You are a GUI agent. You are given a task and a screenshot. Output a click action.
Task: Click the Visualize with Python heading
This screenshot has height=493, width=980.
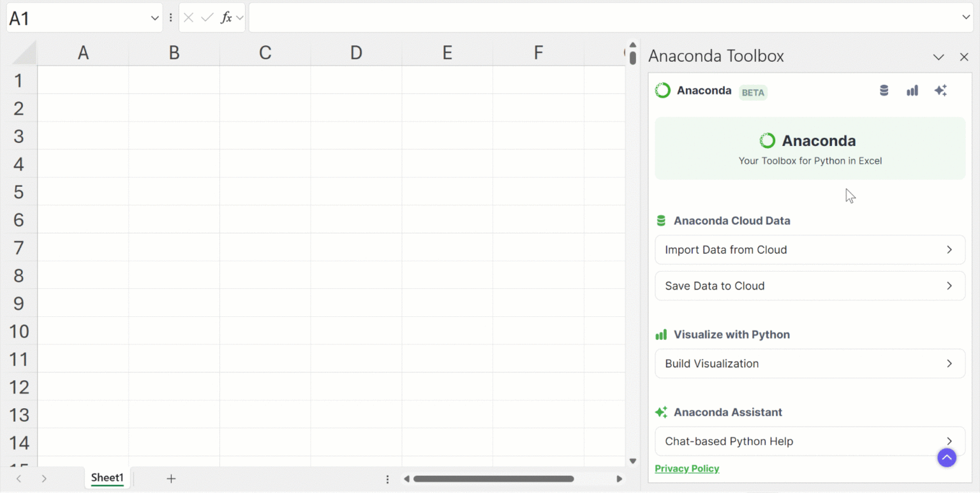coord(732,335)
